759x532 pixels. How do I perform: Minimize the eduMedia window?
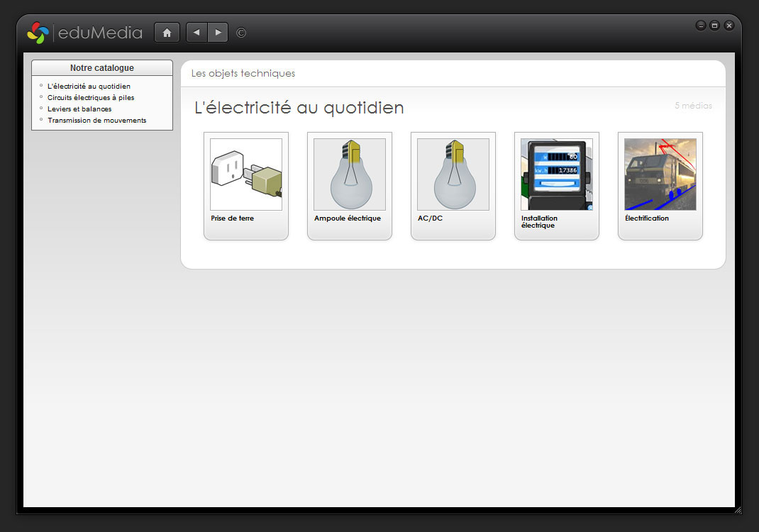click(701, 26)
